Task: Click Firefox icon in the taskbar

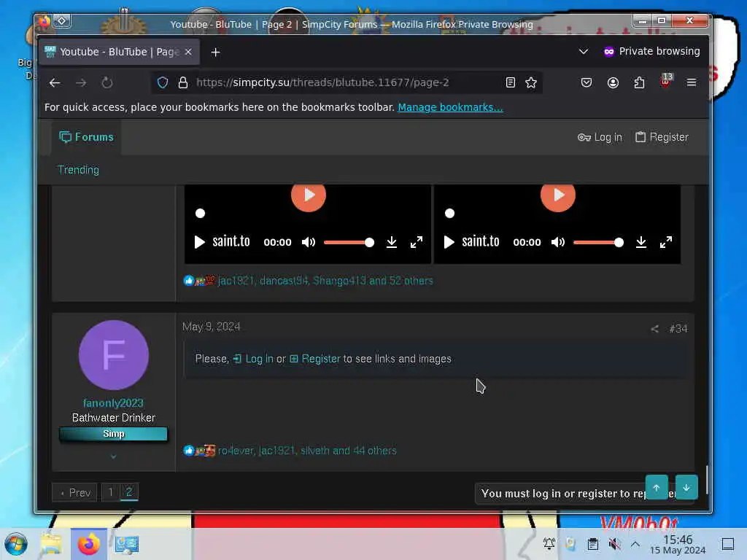Action: [88, 544]
